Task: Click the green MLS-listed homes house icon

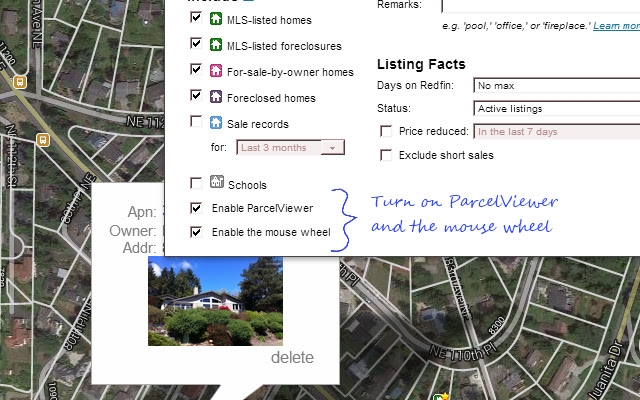Action: 216,19
